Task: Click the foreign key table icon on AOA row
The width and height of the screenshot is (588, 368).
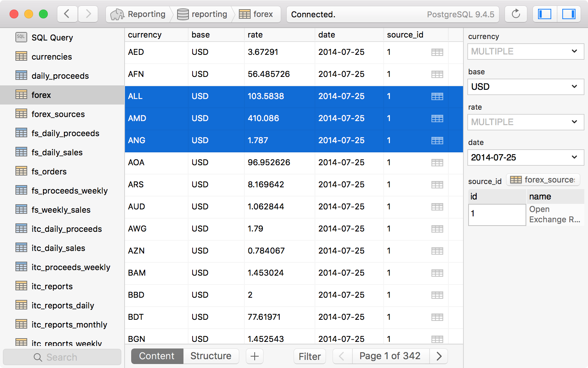Action: pos(437,163)
